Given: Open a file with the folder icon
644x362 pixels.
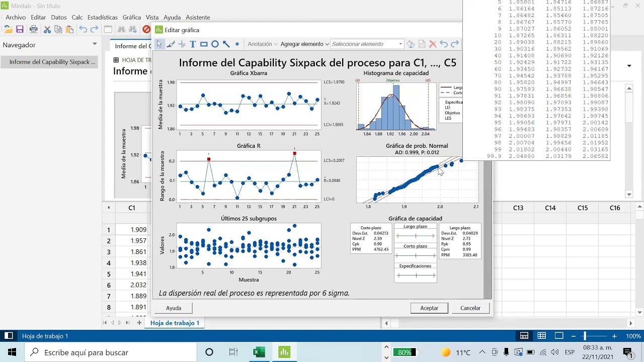Looking at the screenshot, I should tap(8, 30).
